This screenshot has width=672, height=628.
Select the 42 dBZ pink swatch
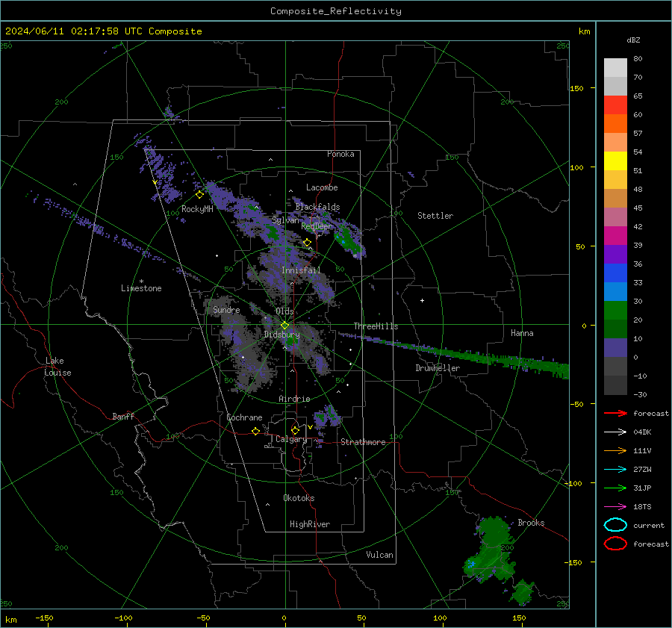(x=615, y=217)
